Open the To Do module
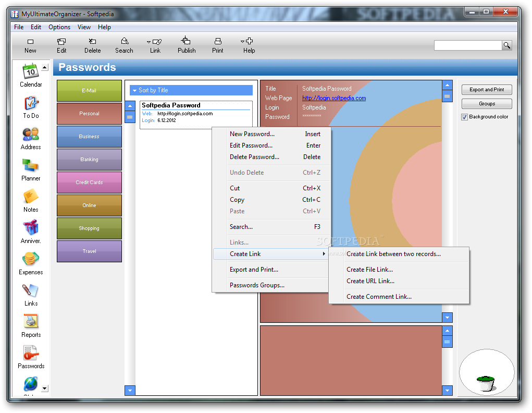 click(31, 107)
